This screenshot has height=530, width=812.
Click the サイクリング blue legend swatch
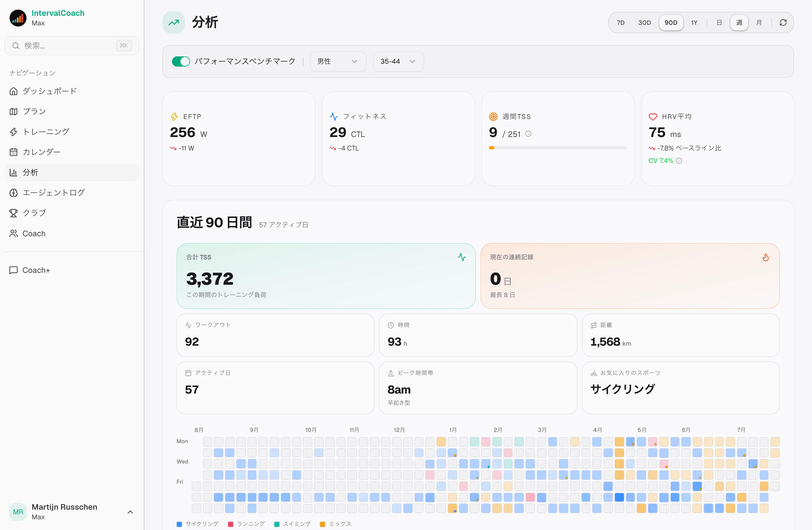179,524
